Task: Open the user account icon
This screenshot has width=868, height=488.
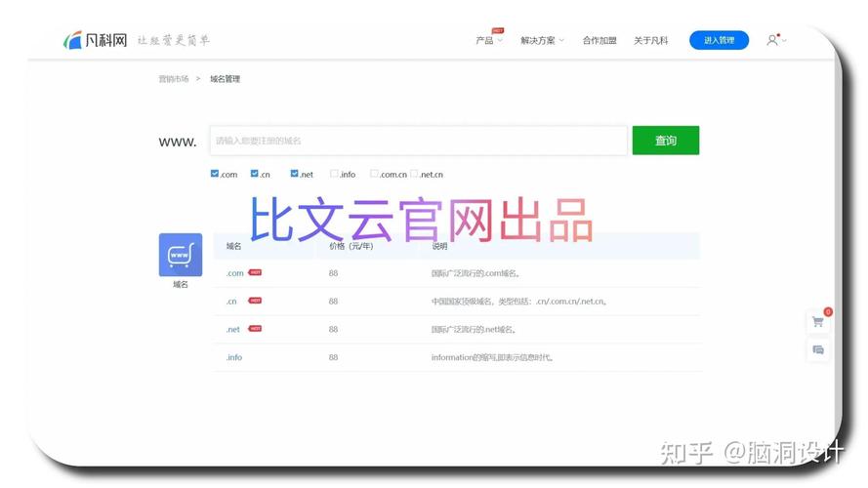Action: pos(771,40)
